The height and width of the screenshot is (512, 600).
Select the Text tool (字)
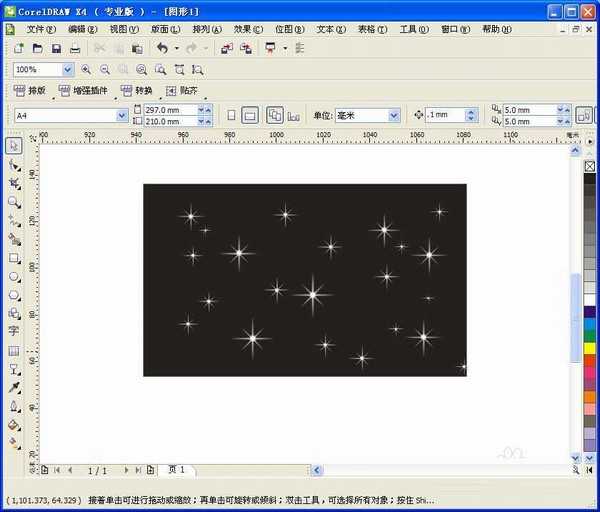14,331
